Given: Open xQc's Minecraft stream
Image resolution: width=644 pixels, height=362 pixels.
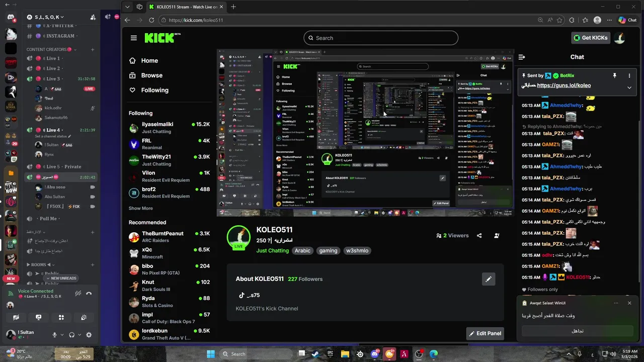Looking at the screenshot, I should [169, 253].
